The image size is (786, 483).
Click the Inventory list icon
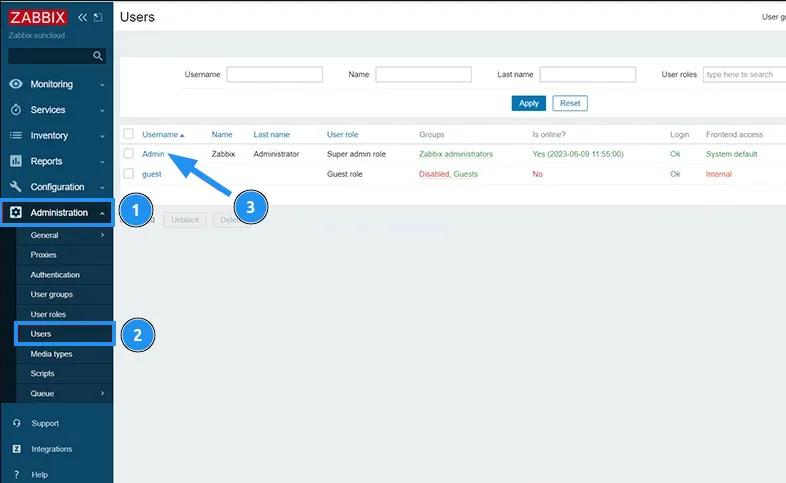point(16,135)
